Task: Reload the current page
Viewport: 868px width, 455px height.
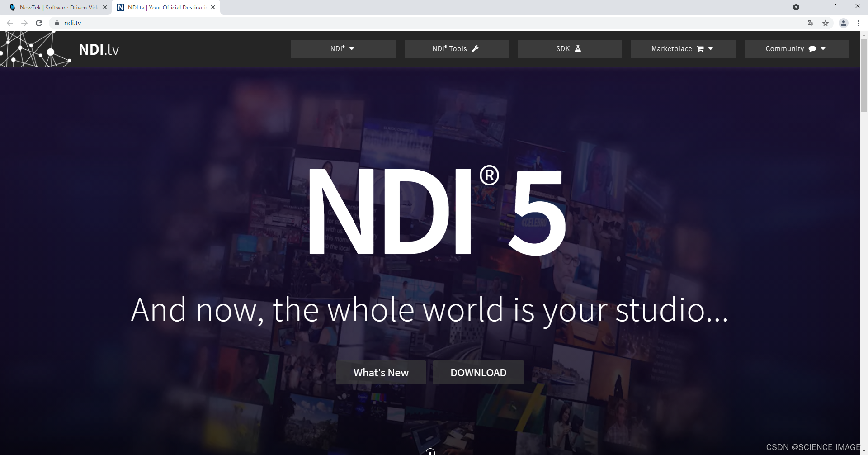Action: coord(39,23)
